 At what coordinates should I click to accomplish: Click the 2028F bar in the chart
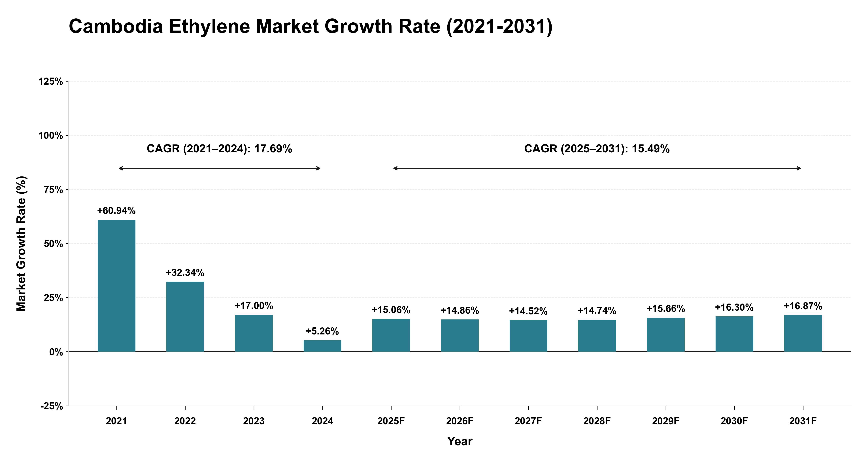pyautogui.click(x=597, y=336)
